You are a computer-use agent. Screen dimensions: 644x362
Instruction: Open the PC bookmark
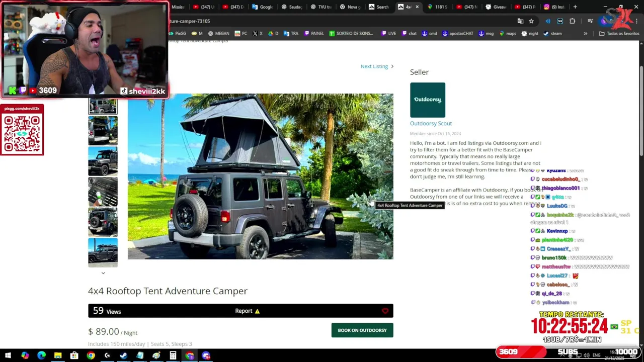[241, 34]
